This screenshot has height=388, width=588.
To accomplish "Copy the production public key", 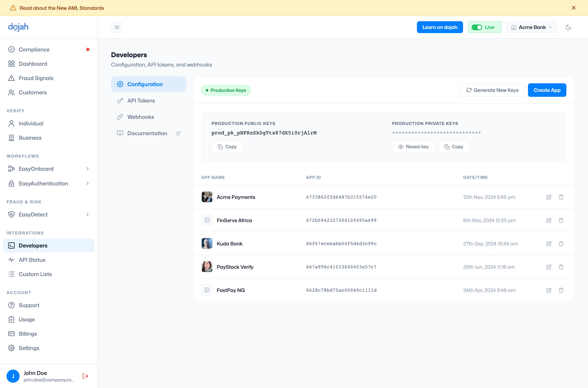I will tap(227, 147).
